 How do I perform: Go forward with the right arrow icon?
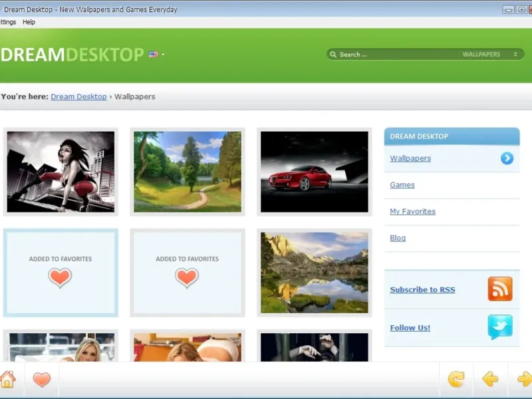525,379
